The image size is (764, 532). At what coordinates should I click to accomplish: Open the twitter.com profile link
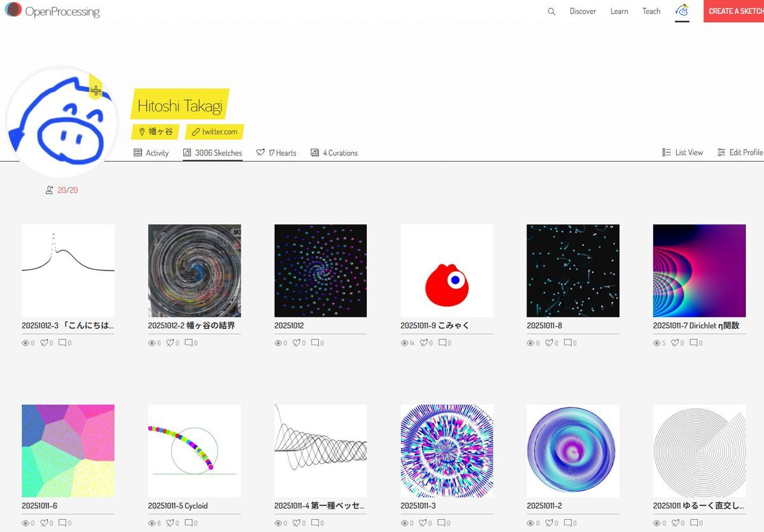point(215,132)
